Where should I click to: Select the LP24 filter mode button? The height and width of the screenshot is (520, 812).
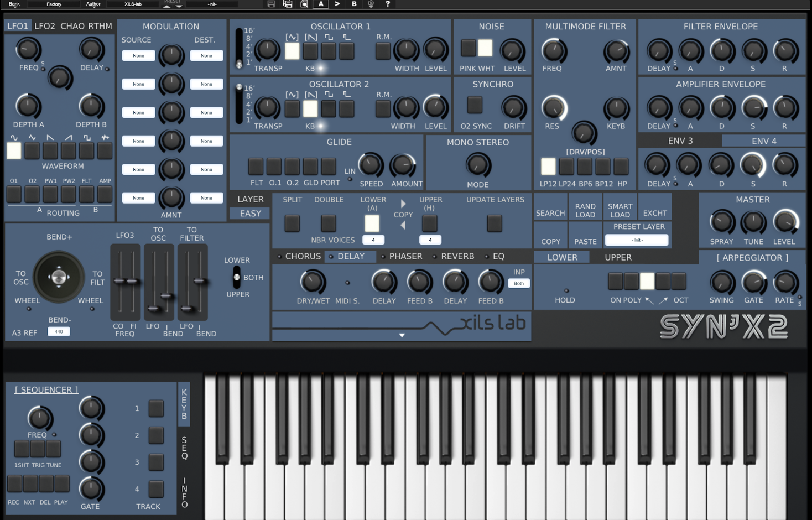click(566, 166)
